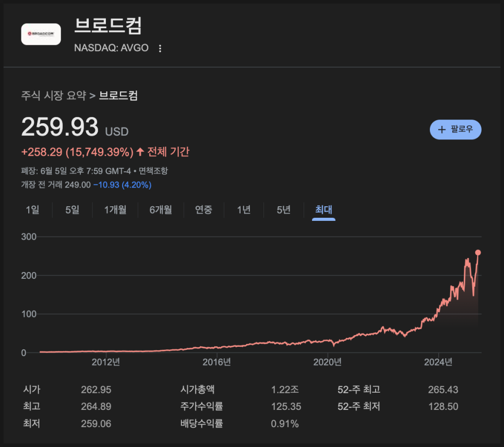Switch to the 6개월 range tab
504x447 pixels.
pos(161,210)
